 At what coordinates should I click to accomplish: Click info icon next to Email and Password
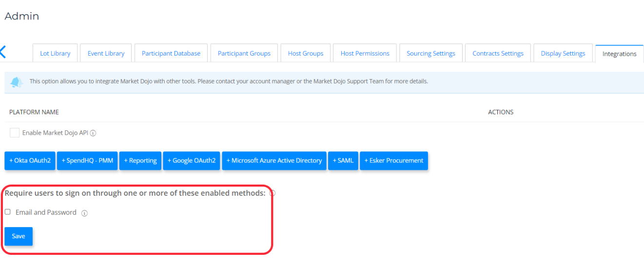tap(84, 213)
